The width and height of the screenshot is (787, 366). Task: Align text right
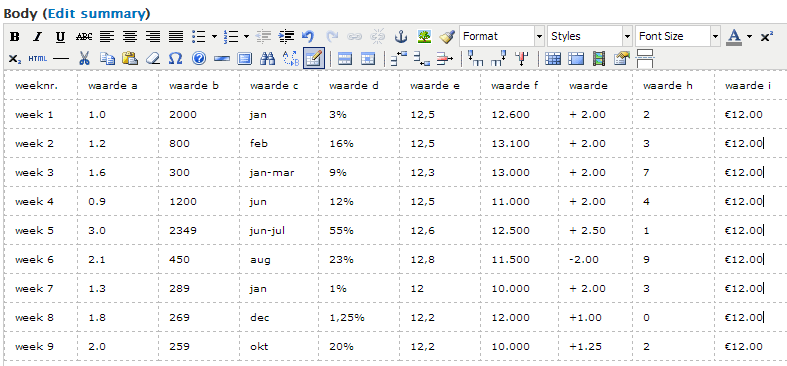point(153,37)
